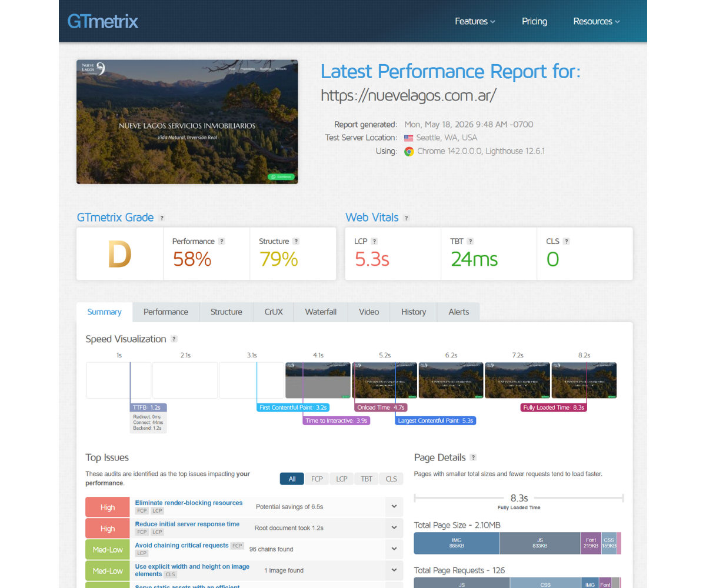This screenshot has height=588, width=706.
Task: Click help icon beside LCP
Action: pyautogui.click(x=374, y=241)
